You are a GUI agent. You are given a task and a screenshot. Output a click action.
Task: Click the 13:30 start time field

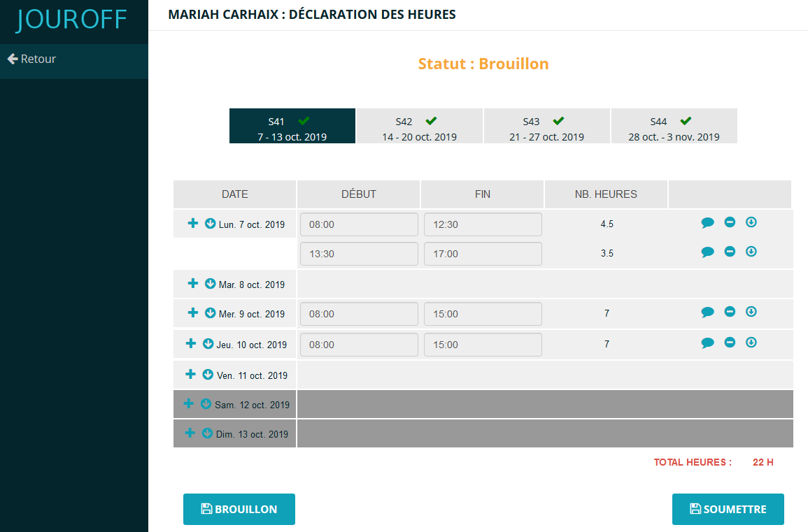click(x=359, y=254)
